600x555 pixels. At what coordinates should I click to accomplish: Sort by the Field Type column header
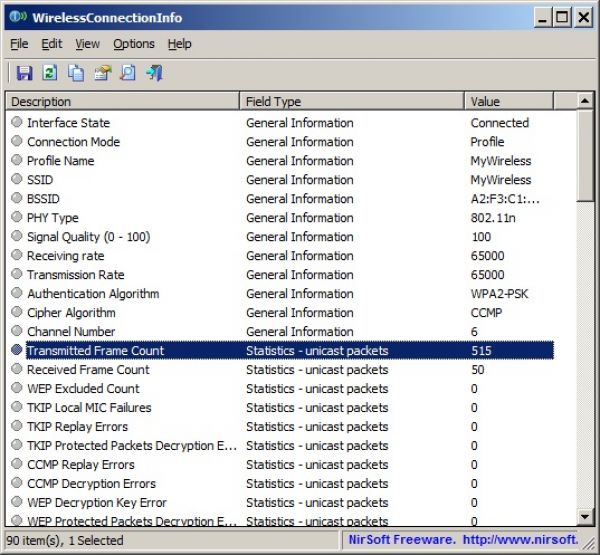(x=352, y=102)
